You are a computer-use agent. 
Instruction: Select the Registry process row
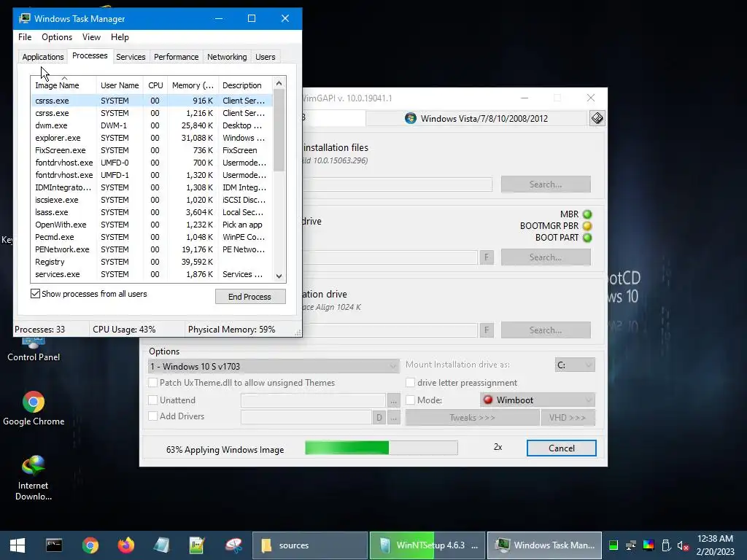point(152,262)
